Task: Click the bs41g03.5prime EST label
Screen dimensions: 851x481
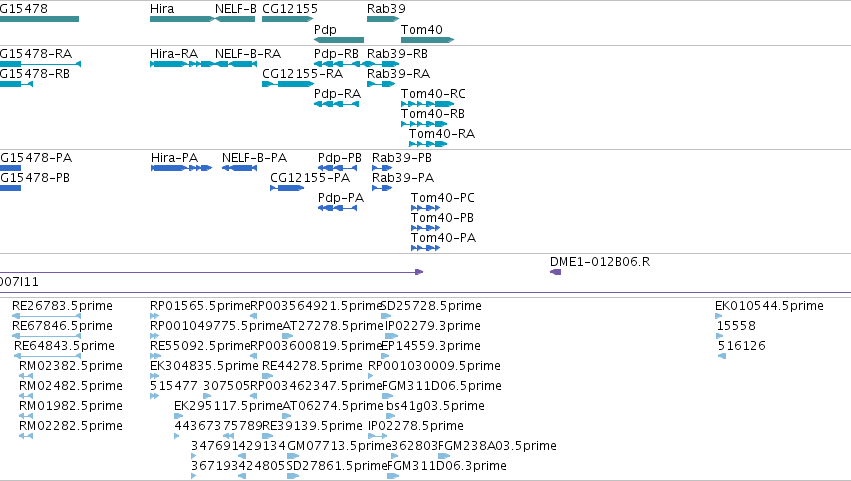Action: (435, 407)
